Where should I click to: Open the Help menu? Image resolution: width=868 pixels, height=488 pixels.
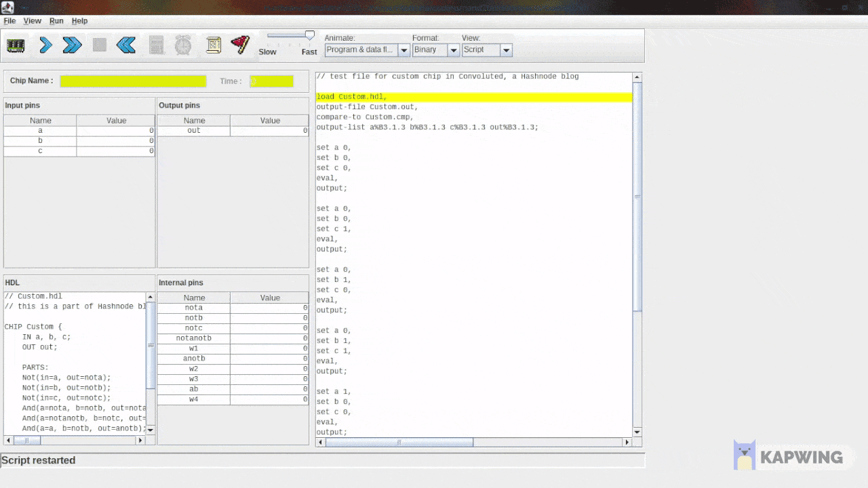tap(79, 21)
